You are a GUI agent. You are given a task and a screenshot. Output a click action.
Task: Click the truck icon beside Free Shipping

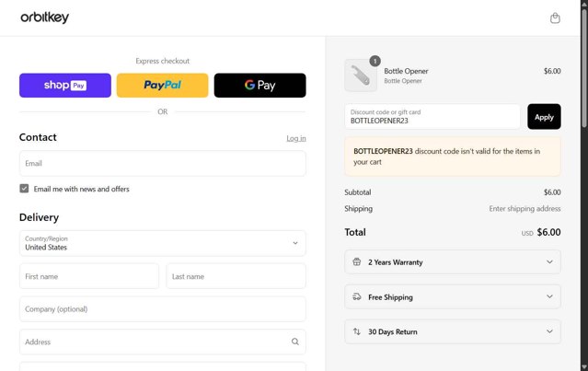coord(357,297)
